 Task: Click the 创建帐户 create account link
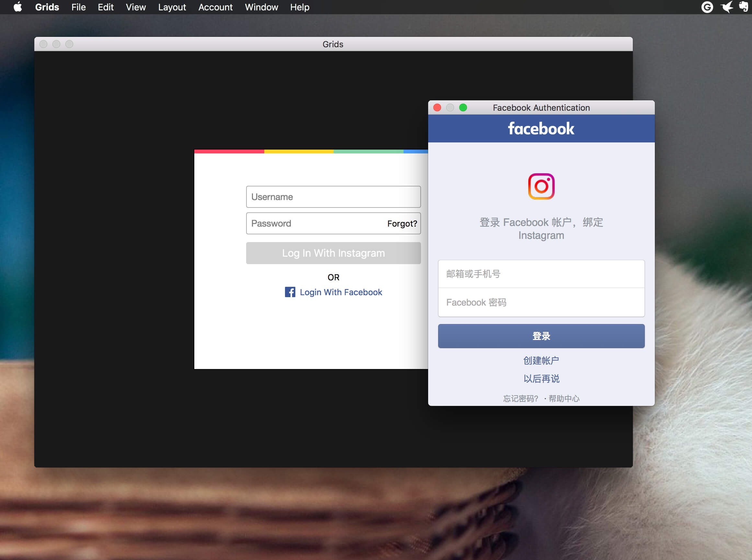coord(541,360)
